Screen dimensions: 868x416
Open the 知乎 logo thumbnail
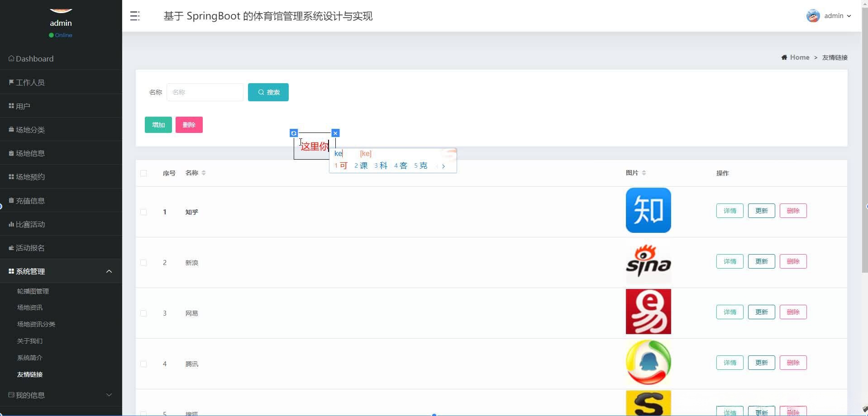(648, 210)
